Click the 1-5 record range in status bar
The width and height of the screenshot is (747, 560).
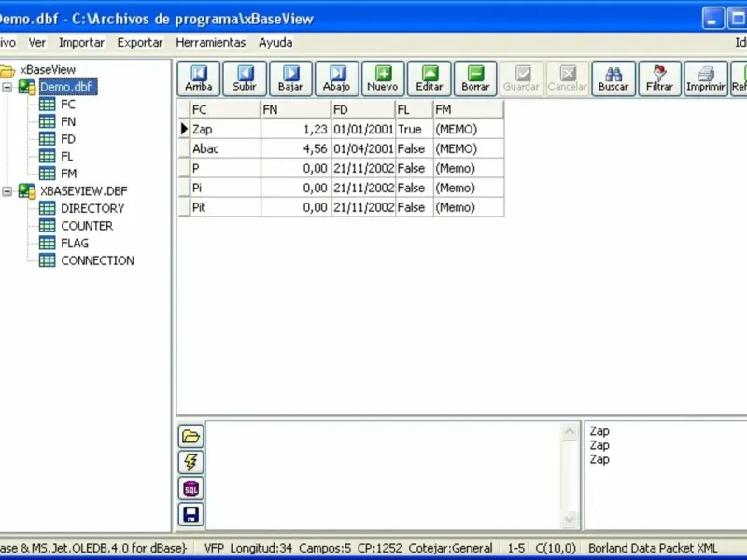[516, 548]
